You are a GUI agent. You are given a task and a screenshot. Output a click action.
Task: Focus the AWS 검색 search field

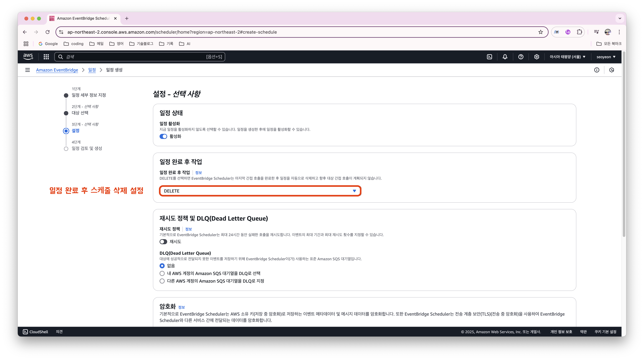135,57
